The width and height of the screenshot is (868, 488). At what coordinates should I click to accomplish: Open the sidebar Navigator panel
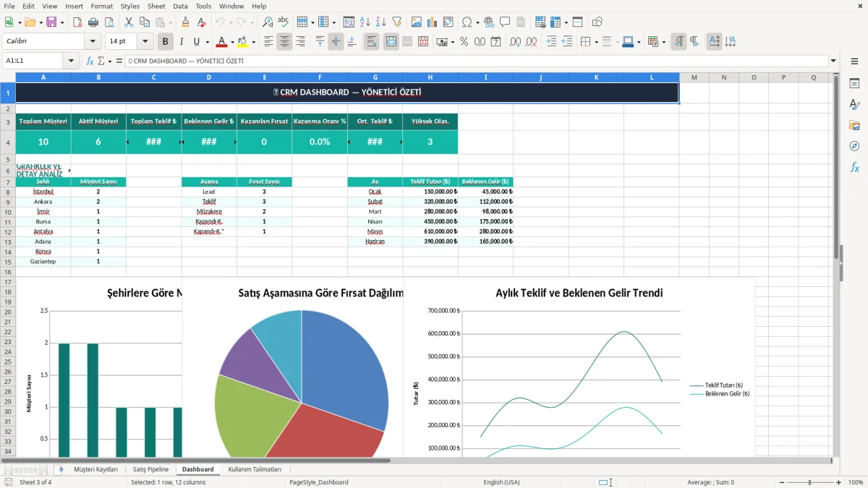point(854,146)
